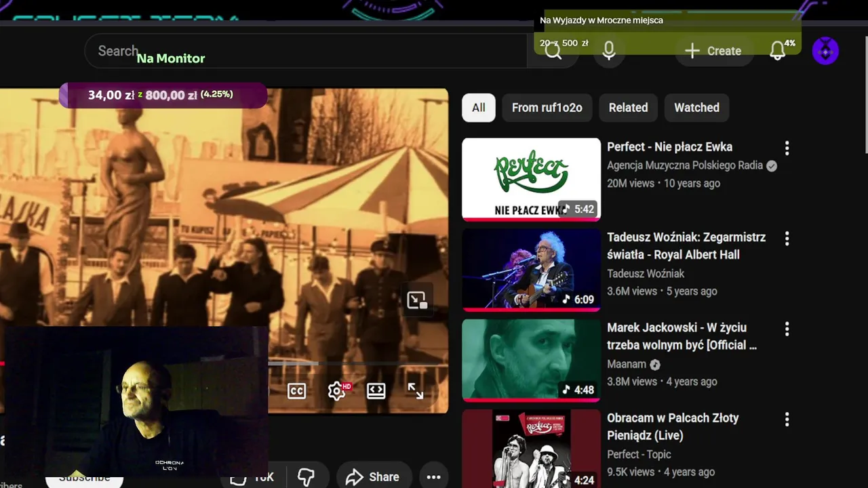Click title Perfect - Nie płacz Ewka
Screen dimensions: 868x488
[x=669, y=147]
